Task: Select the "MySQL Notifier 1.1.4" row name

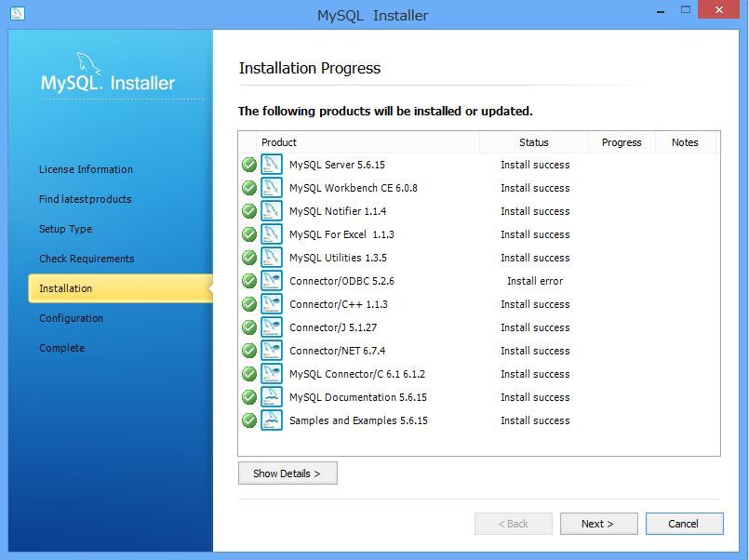Action: click(x=338, y=211)
